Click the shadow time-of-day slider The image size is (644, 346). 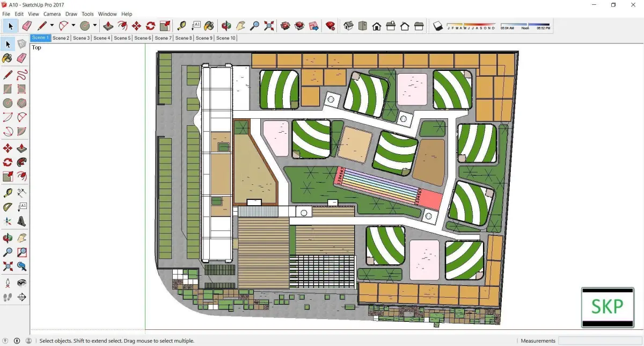[525, 26]
